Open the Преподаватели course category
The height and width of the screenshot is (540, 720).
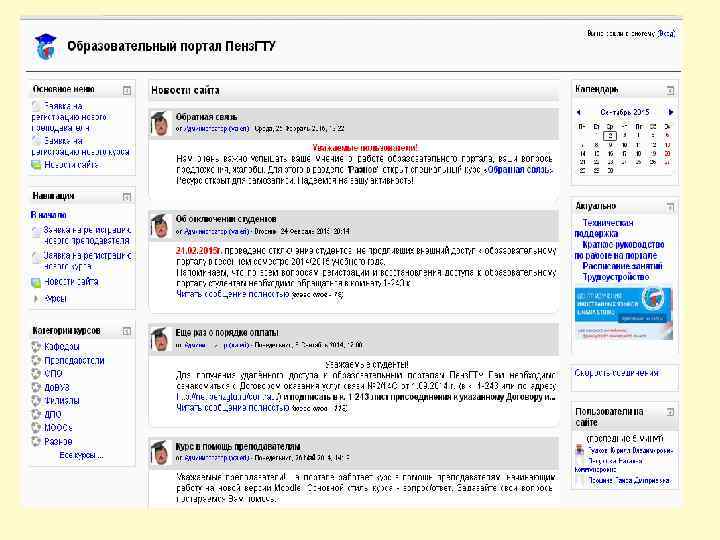click(x=74, y=360)
